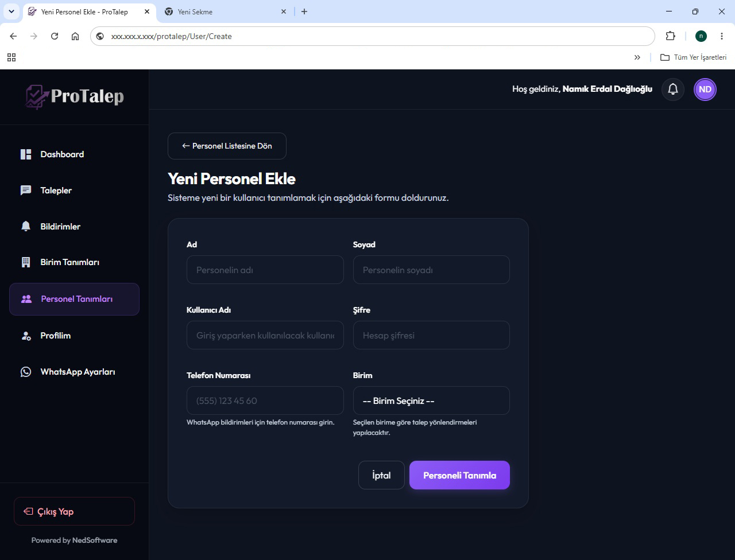Image resolution: width=735 pixels, height=560 pixels.
Task: Select Birim Tanımları building icon
Action: [x=26, y=262]
